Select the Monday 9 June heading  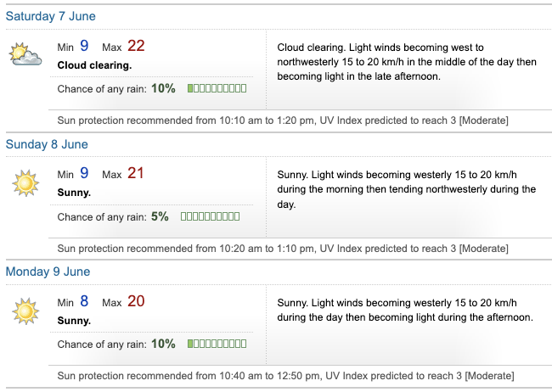[x=48, y=272]
